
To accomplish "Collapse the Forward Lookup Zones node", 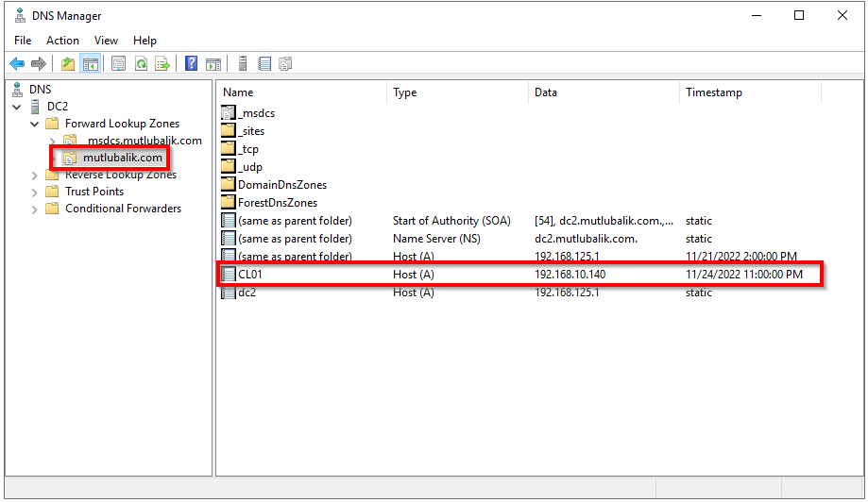I will [x=34, y=124].
